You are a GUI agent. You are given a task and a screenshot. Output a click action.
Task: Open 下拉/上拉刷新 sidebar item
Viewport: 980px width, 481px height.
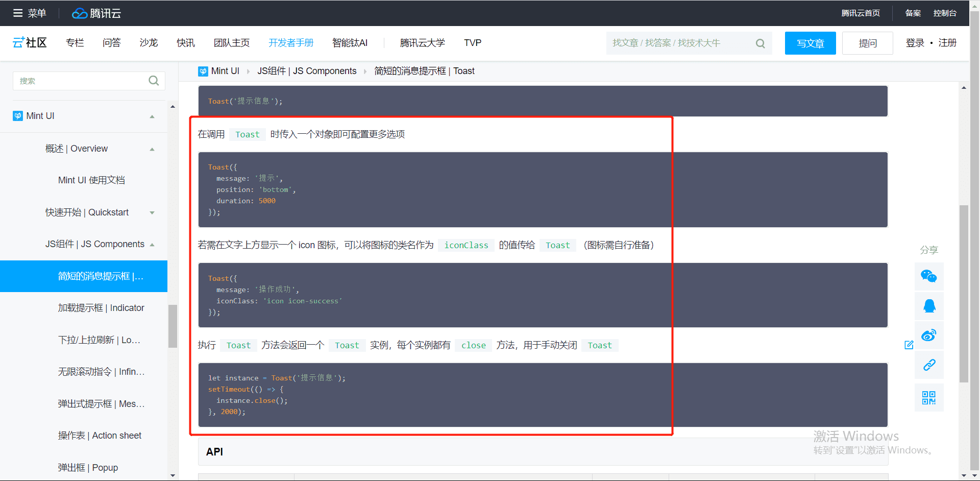click(99, 340)
